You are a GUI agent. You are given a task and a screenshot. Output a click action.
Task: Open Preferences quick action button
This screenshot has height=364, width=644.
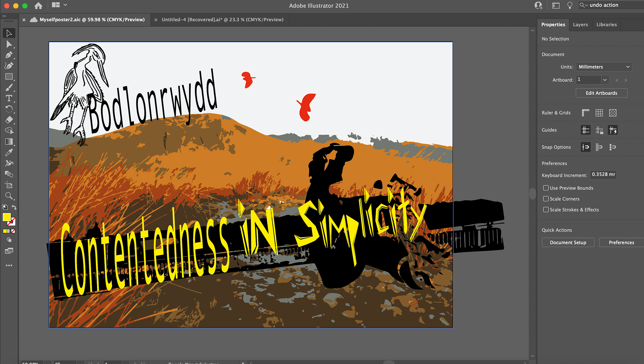pos(621,243)
